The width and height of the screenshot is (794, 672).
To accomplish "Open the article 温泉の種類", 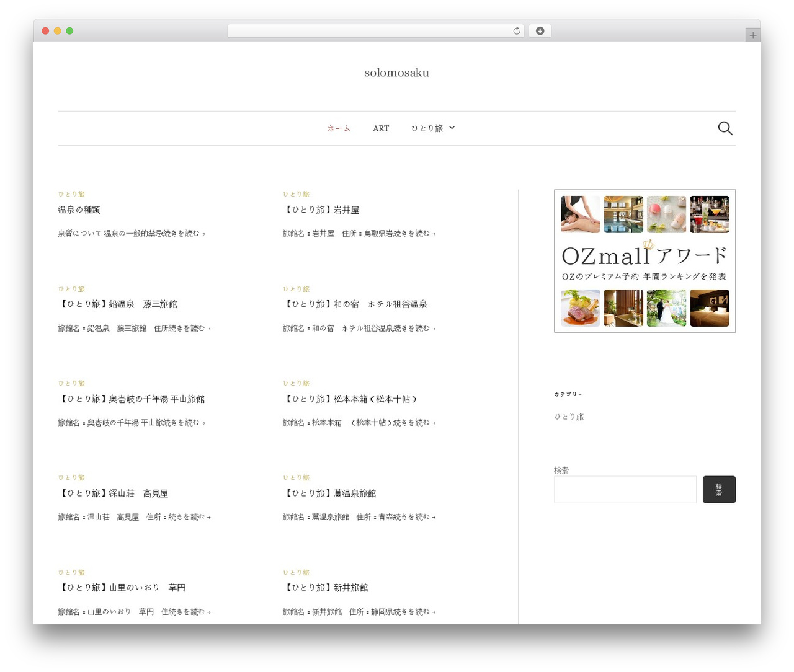I will [79, 210].
